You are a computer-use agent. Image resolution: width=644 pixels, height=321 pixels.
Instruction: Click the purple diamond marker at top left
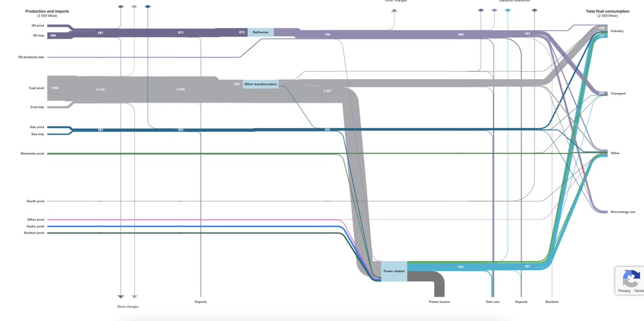point(121,7)
